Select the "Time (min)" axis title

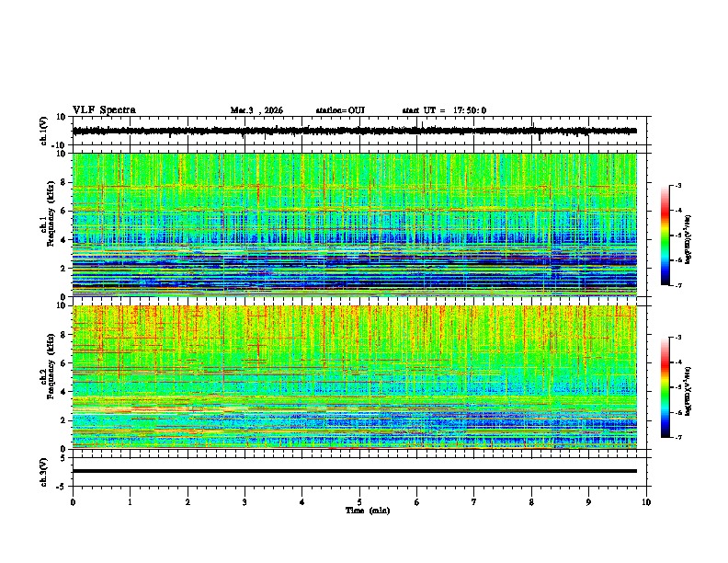368,511
